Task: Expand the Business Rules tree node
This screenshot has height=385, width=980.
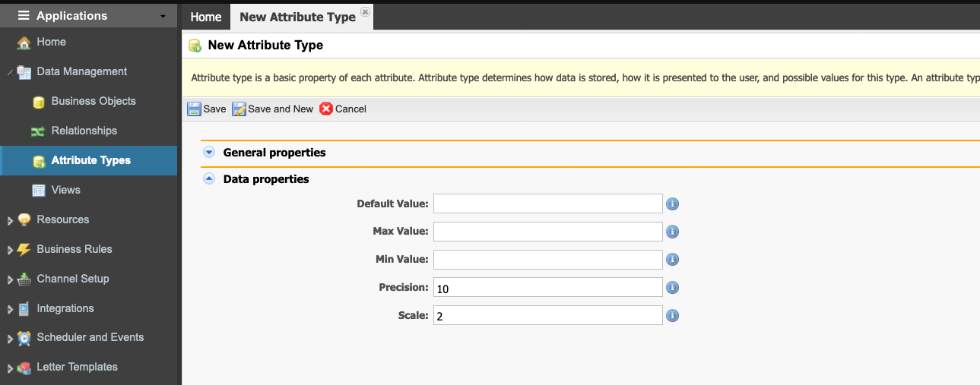Action: coord(10,251)
